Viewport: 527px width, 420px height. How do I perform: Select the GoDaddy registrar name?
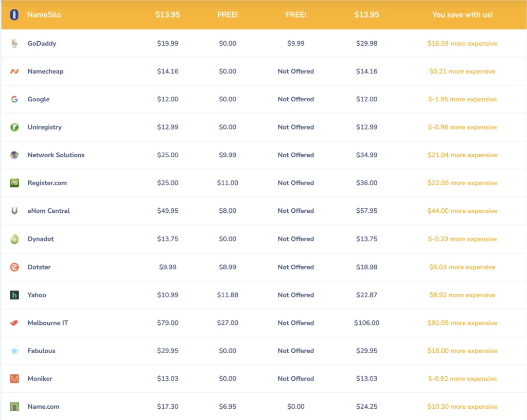[x=42, y=43]
